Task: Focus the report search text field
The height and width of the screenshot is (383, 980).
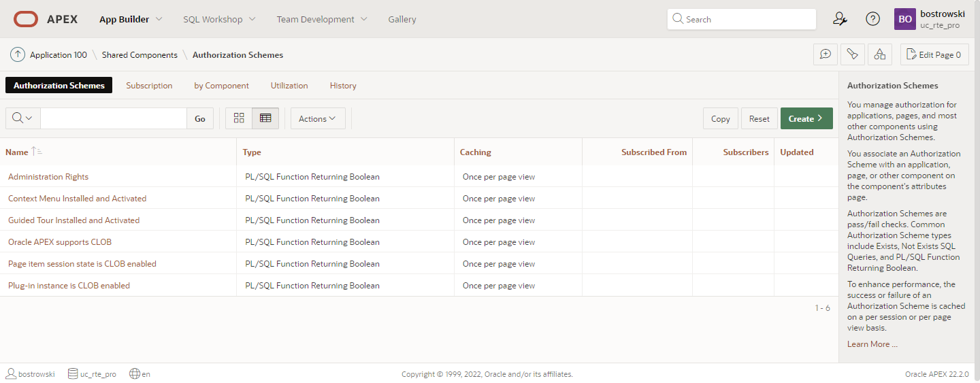Action: 114,118
